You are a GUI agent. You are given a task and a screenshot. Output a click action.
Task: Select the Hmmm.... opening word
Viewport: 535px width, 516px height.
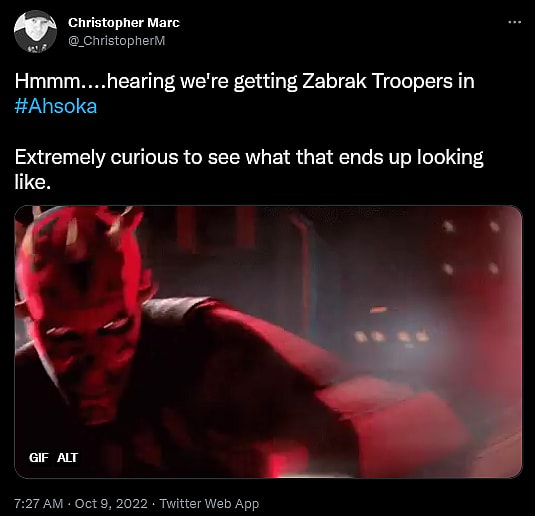coord(60,81)
